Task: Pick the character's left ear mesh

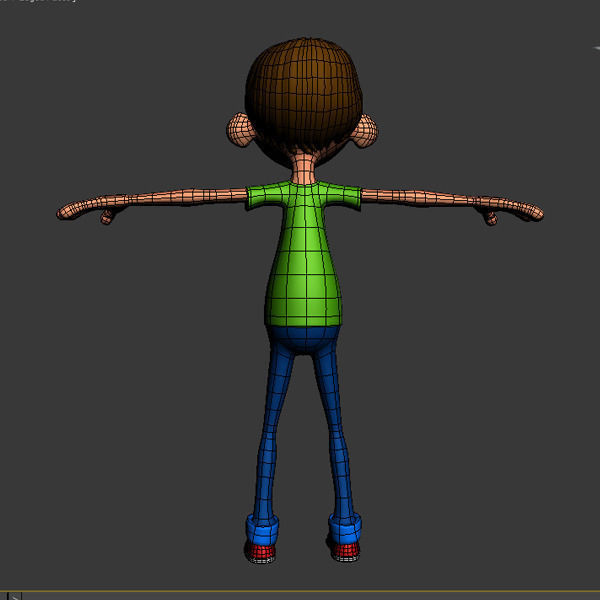Action: pos(240,130)
